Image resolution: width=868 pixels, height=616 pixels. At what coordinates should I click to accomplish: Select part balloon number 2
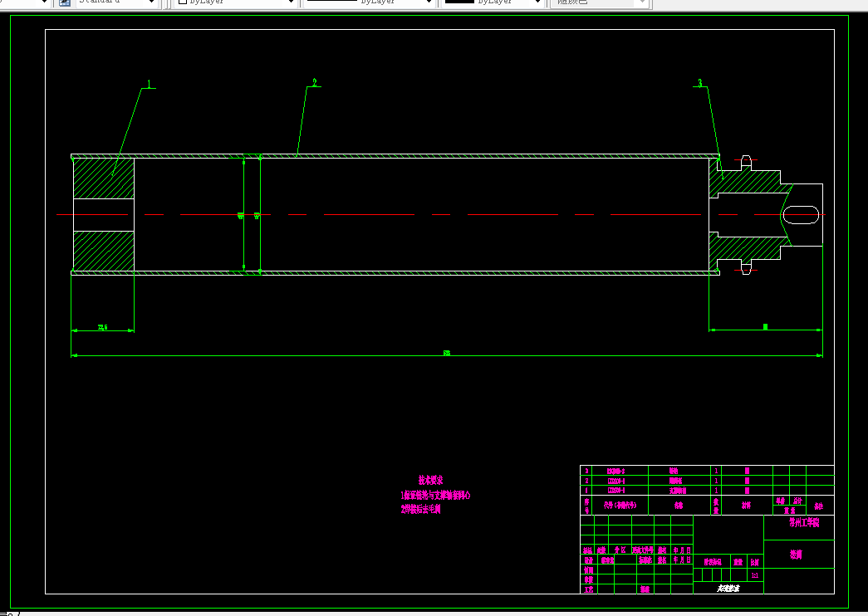[315, 83]
